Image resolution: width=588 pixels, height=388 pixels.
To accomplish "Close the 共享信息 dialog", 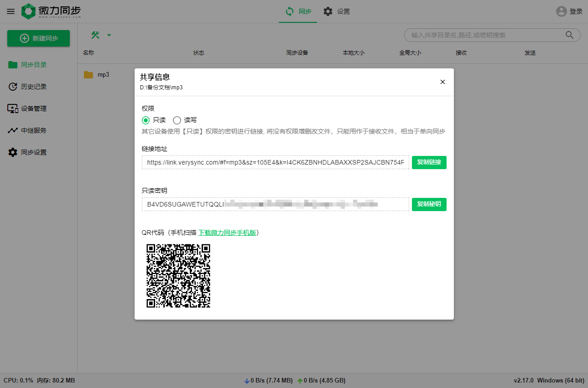I will click(442, 82).
